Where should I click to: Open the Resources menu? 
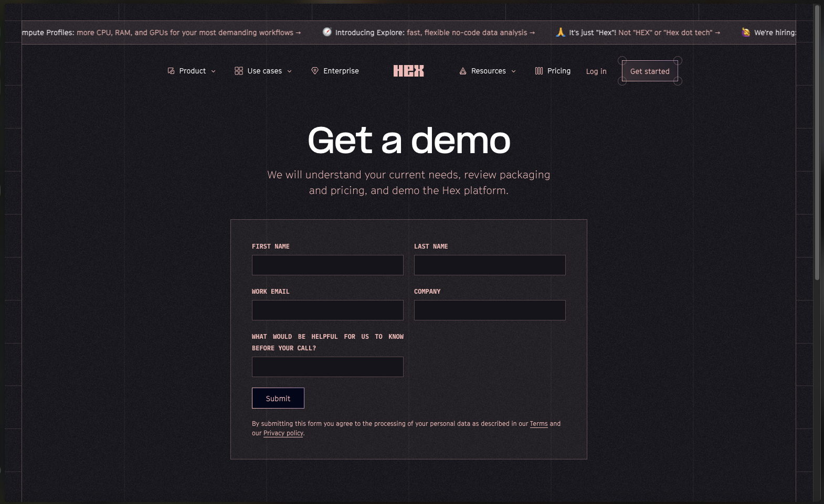tap(488, 71)
